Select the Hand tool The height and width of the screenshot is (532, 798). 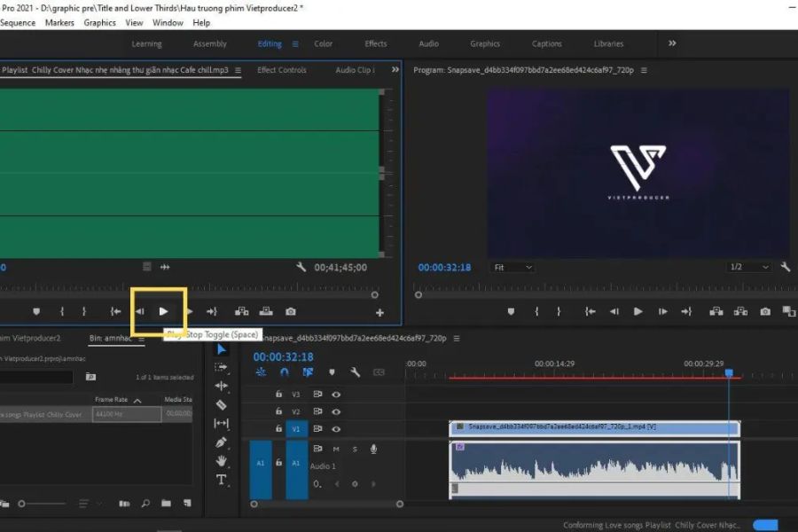[x=221, y=461]
